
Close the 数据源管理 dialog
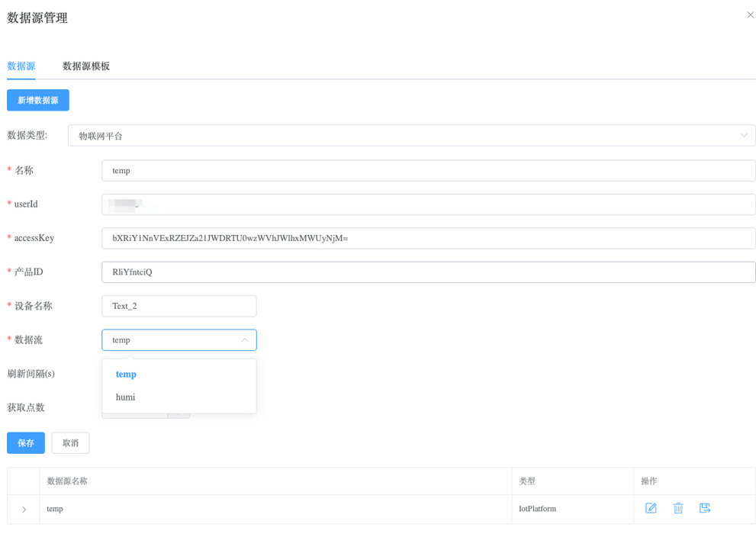pyautogui.click(x=750, y=14)
